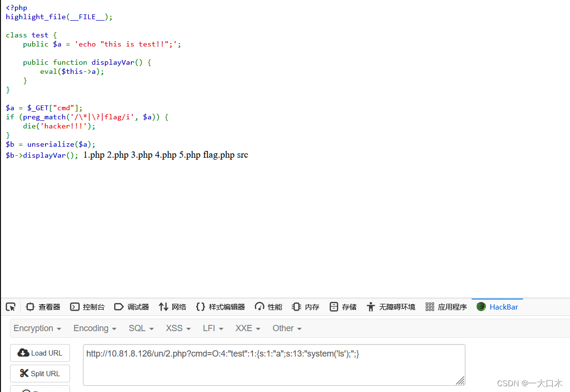Click the 5.php text in output
Screen dimensions: 570x392
190,155
